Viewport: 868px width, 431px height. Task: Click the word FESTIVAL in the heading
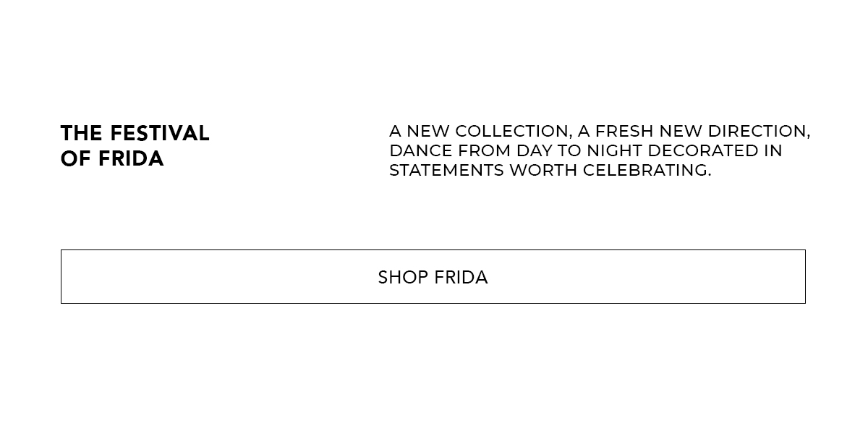pyautogui.click(x=160, y=134)
